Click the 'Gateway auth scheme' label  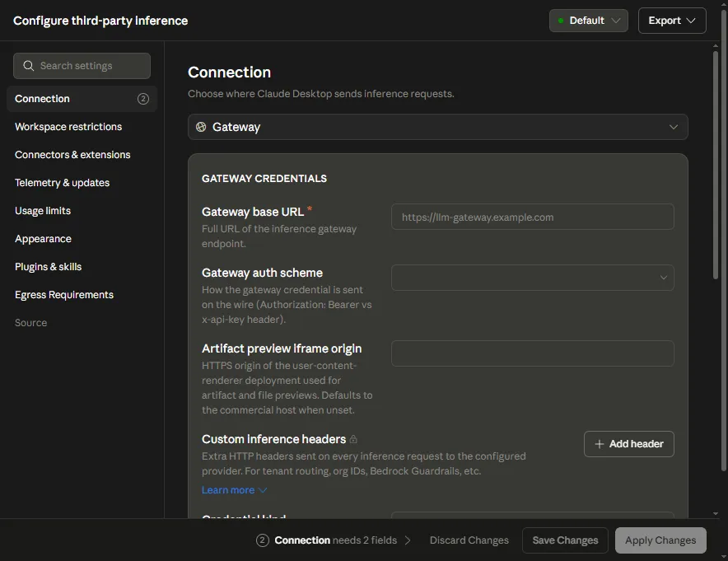point(262,273)
